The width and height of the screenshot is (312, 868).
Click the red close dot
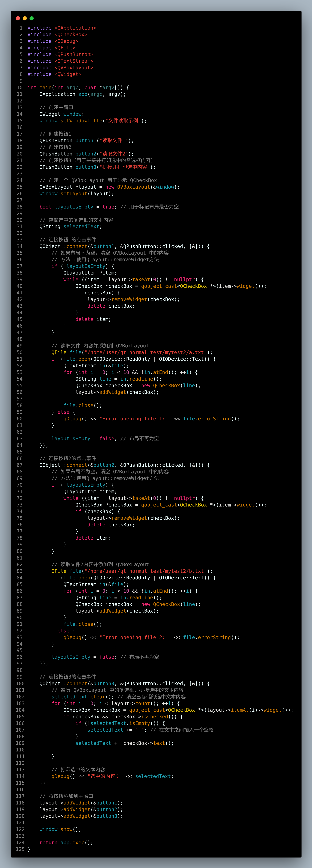[18, 19]
